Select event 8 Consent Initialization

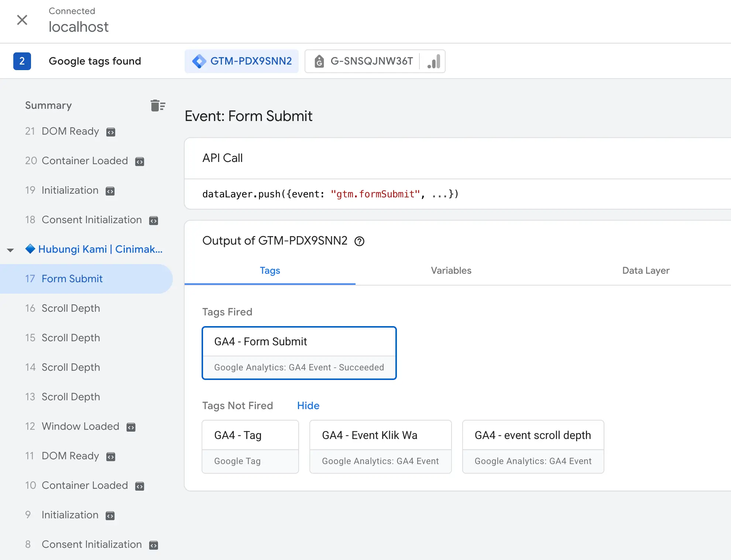83,545
